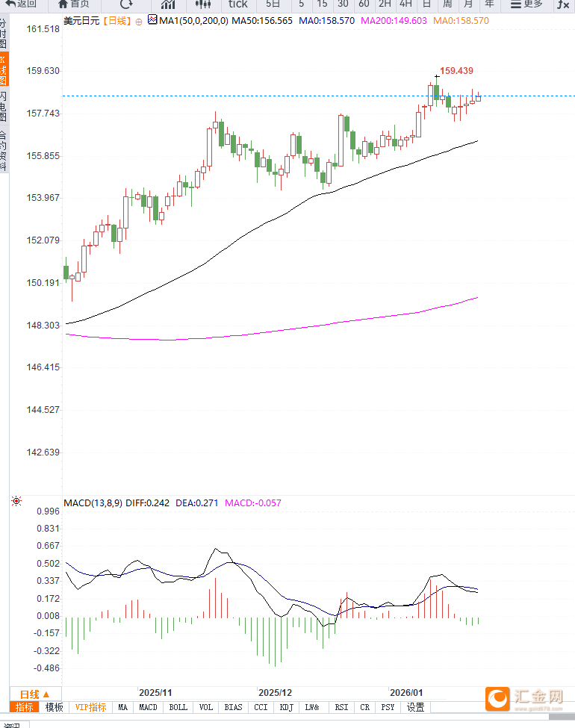Switch to tick timeframe

tap(237, 4)
